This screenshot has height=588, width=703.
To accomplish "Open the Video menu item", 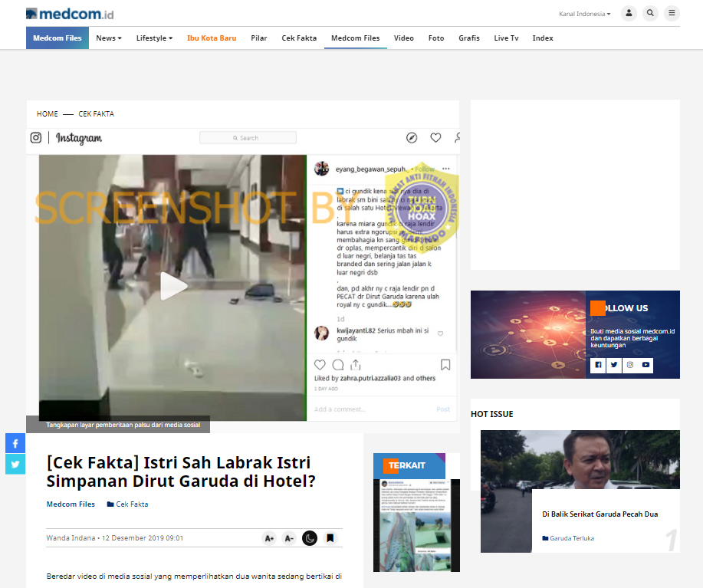I will point(404,38).
